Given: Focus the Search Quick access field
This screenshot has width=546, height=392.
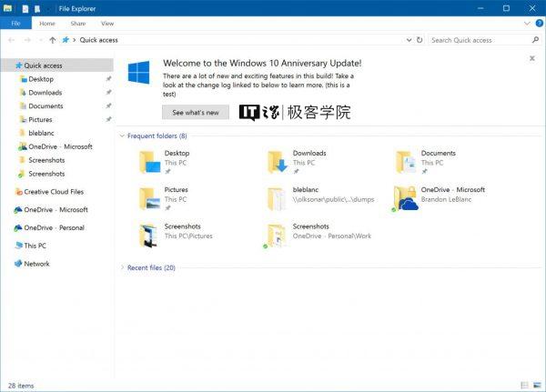Looking at the screenshot, I should [480, 40].
